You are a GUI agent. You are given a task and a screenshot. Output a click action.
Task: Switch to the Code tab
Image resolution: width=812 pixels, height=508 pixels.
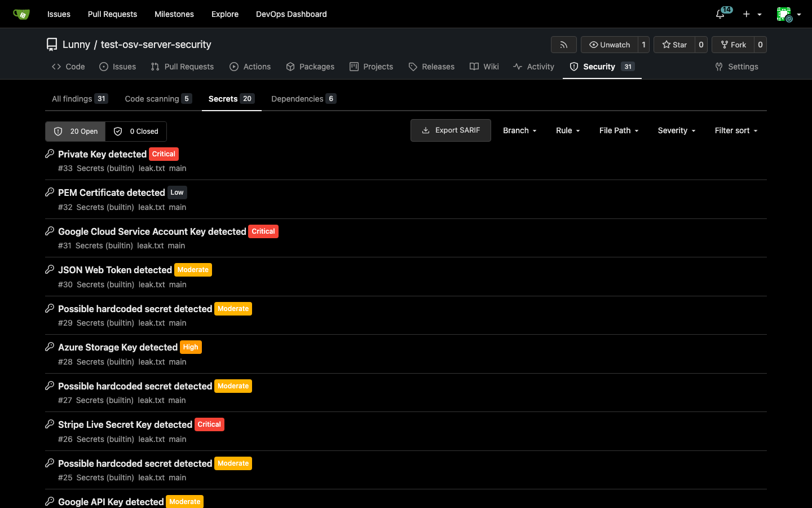click(x=68, y=67)
